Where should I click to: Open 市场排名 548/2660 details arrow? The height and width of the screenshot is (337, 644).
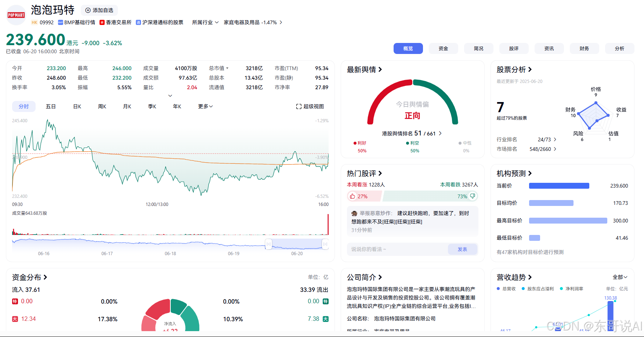tap(555, 149)
